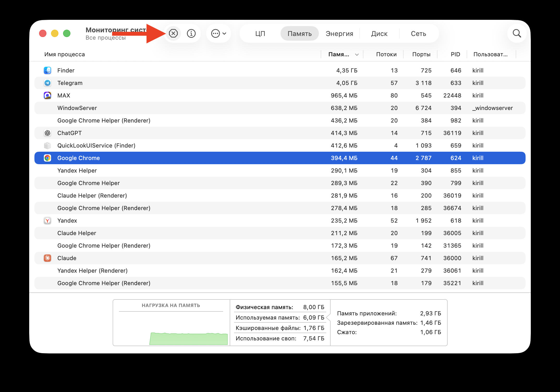Sort by the PID column header
Screen dimensions: 560x392
coord(455,54)
